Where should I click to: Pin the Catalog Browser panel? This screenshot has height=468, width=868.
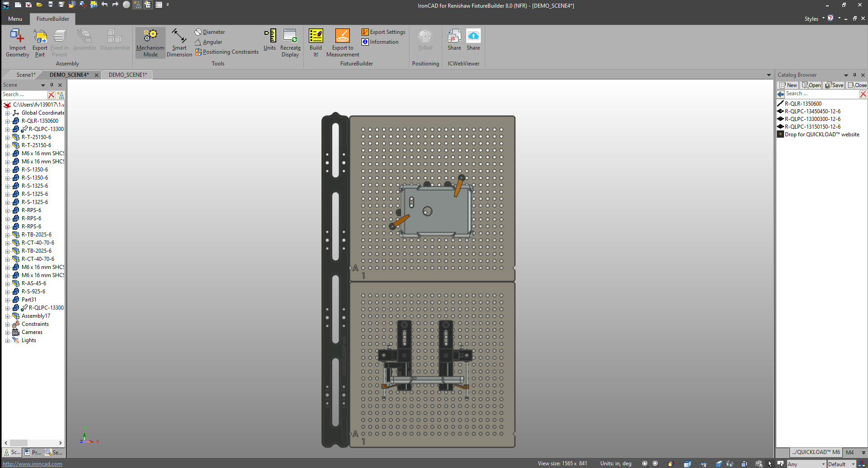click(854, 75)
